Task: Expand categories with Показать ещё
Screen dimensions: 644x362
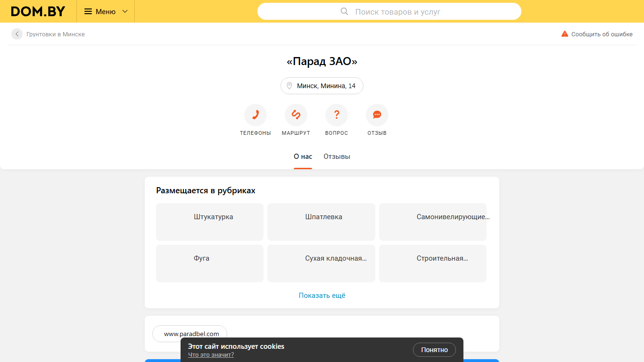Action: (322, 296)
